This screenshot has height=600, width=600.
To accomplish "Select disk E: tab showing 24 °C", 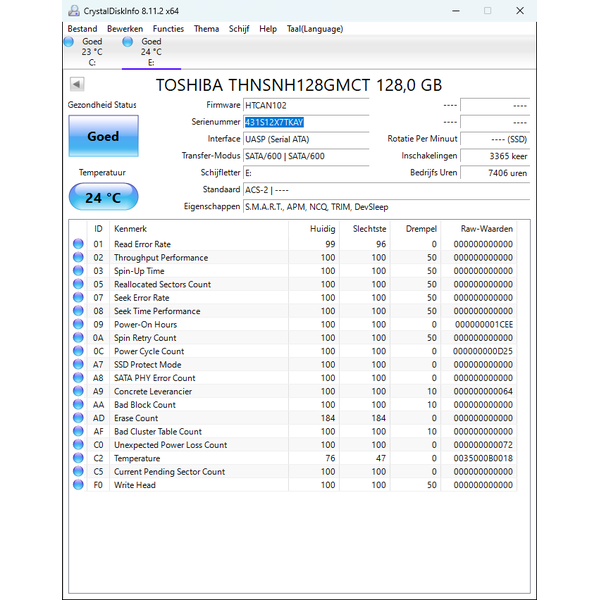I will point(151,52).
